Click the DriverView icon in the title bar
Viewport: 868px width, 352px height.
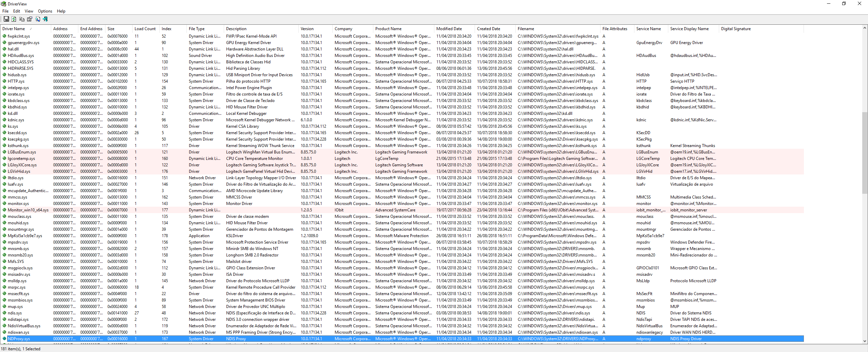point(4,4)
